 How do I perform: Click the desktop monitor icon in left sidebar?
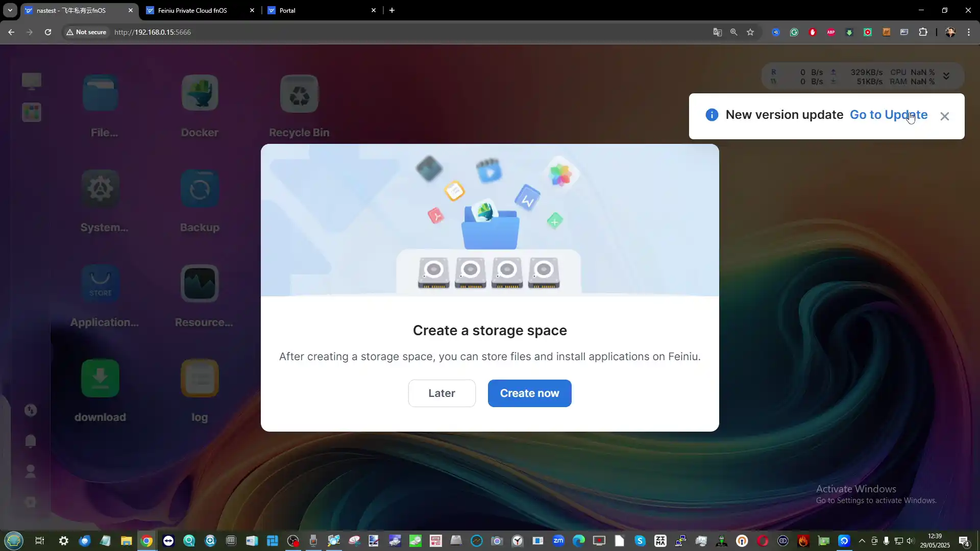[x=32, y=81]
